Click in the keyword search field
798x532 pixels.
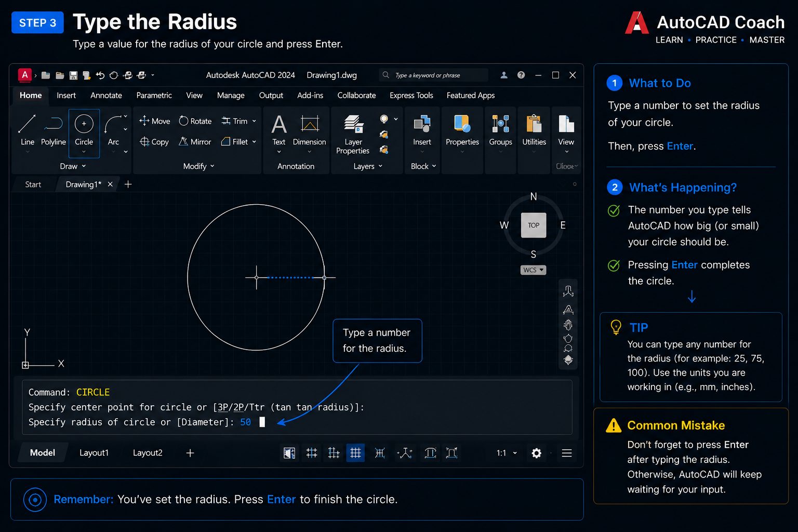pos(434,75)
